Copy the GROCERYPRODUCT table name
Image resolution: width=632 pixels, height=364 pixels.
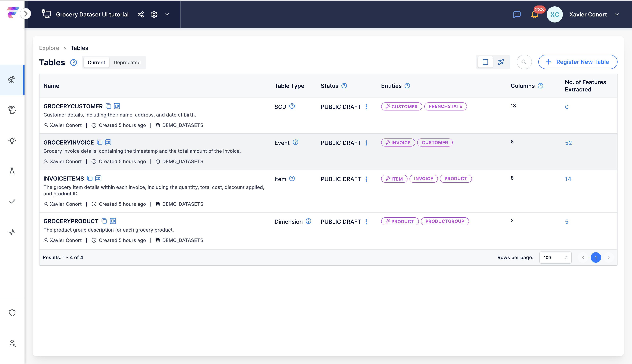tap(104, 221)
